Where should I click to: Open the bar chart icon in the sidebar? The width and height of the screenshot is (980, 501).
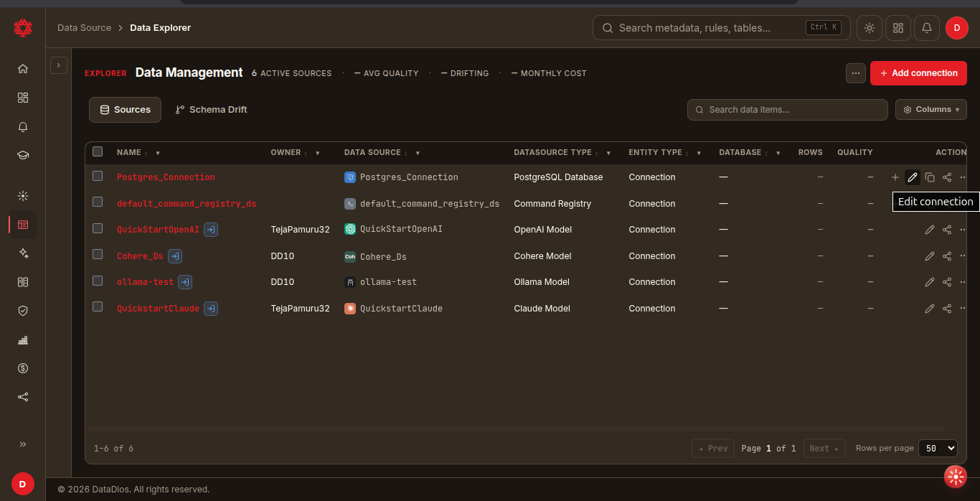(23, 340)
